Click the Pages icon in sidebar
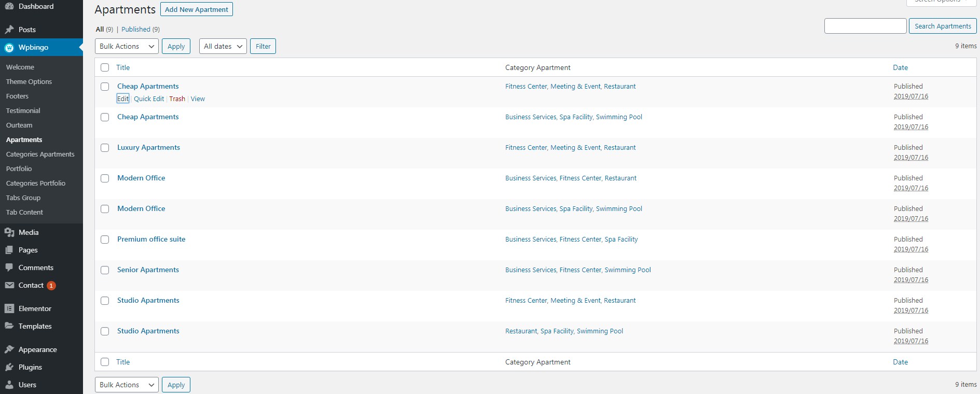This screenshot has width=980, height=394. tap(9, 250)
